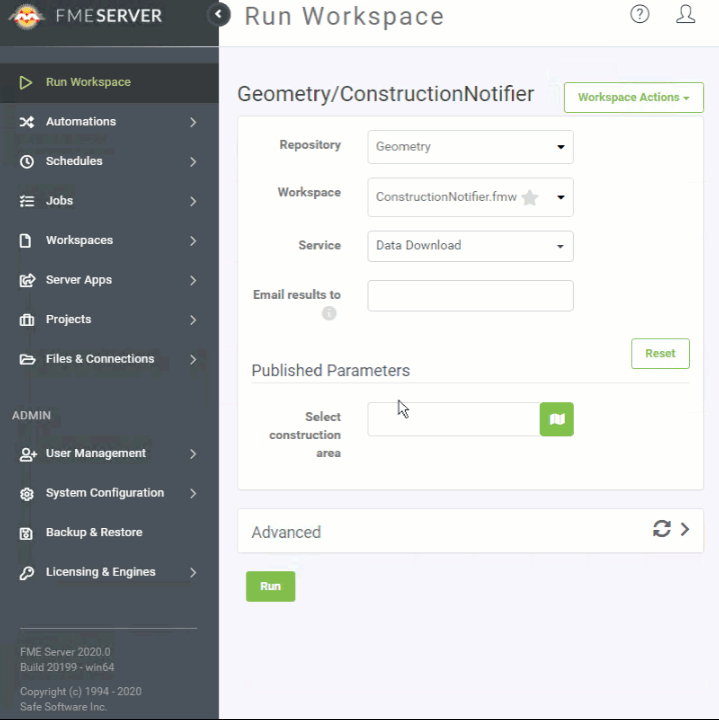Click the FME Server 2020.0 version text
Screen dimensions: 719x720
pos(65,652)
